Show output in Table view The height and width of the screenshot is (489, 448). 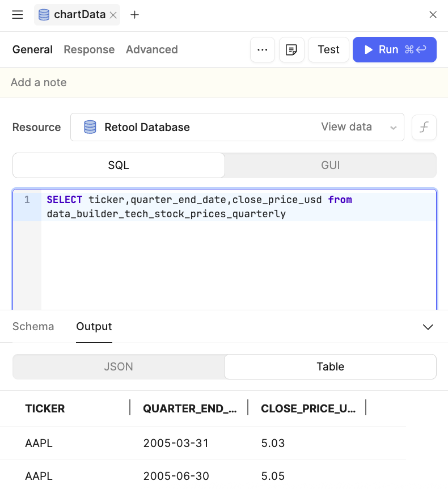331,366
